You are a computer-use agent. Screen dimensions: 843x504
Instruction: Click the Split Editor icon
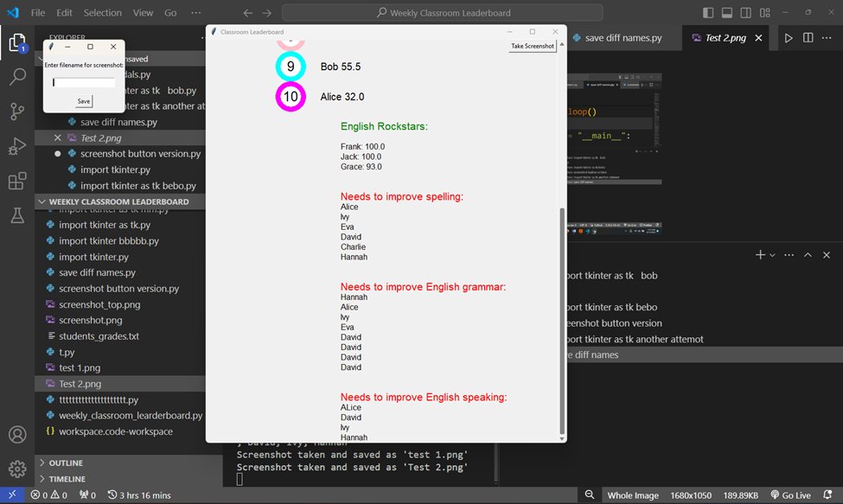(x=808, y=38)
